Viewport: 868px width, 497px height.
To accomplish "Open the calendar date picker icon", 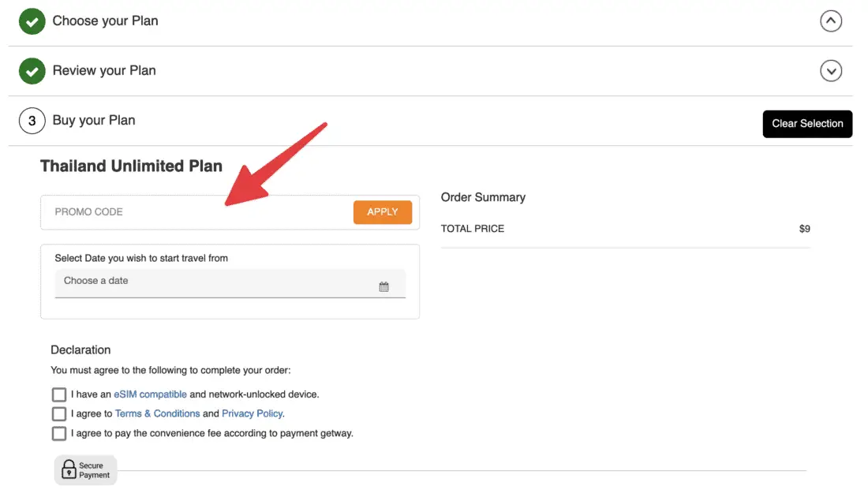I will [383, 286].
